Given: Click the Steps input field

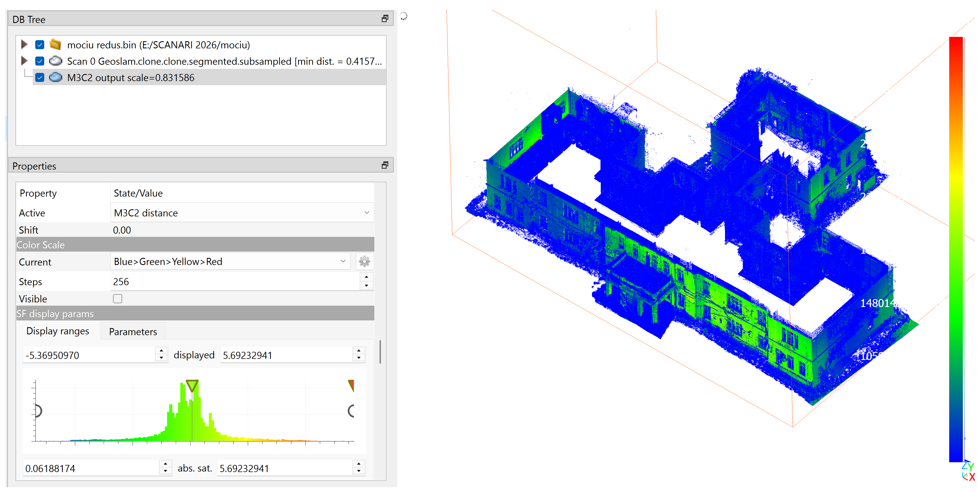Looking at the screenshot, I should pyautogui.click(x=235, y=282).
